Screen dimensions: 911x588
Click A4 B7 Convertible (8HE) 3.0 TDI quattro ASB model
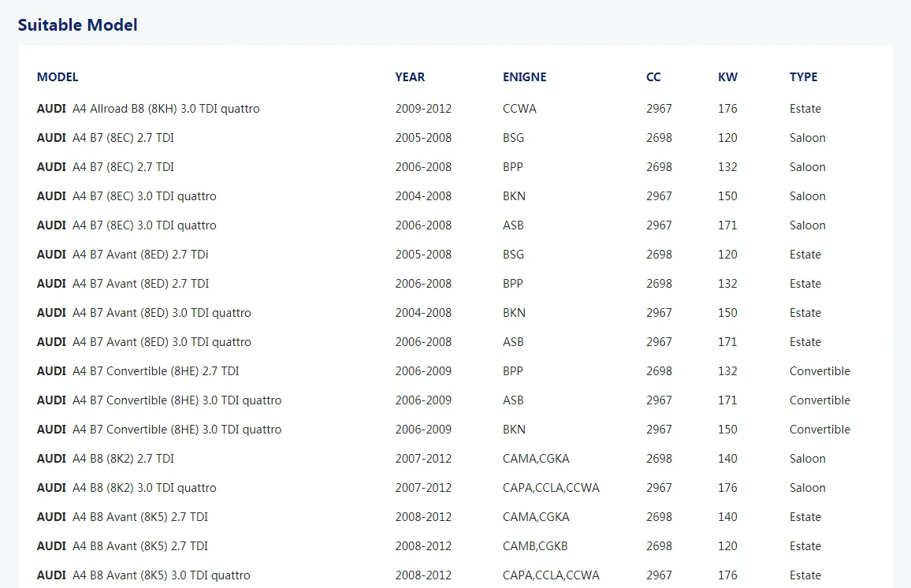point(159,400)
